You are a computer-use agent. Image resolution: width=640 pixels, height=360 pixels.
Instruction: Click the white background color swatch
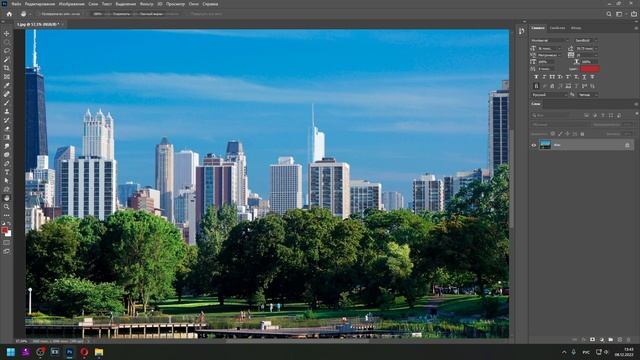[x=8, y=233]
